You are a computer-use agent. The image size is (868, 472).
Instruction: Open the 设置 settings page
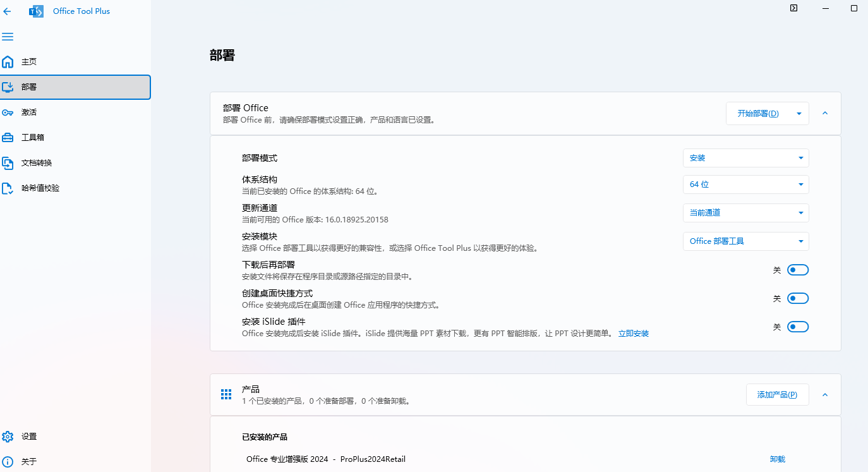pos(28,436)
